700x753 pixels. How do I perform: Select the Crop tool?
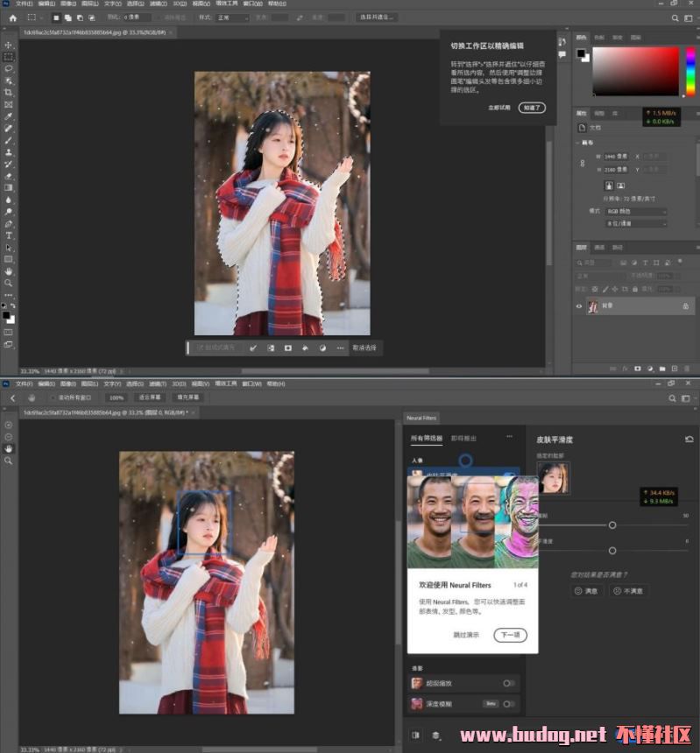point(9,92)
